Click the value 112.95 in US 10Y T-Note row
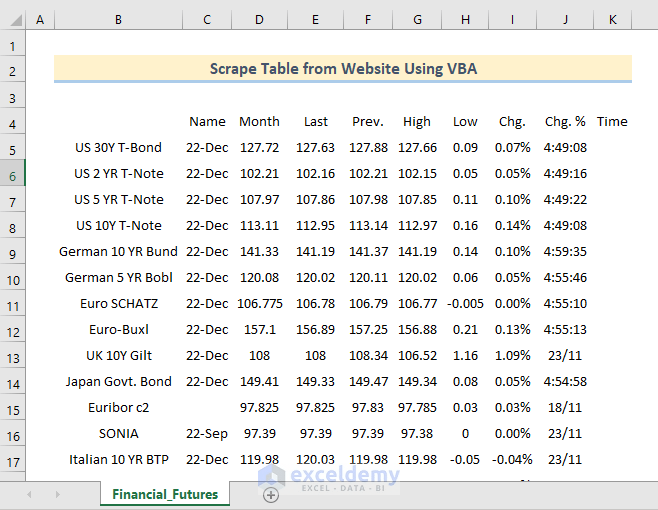Image resolution: width=658 pixels, height=510 pixels. click(x=315, y=225)
